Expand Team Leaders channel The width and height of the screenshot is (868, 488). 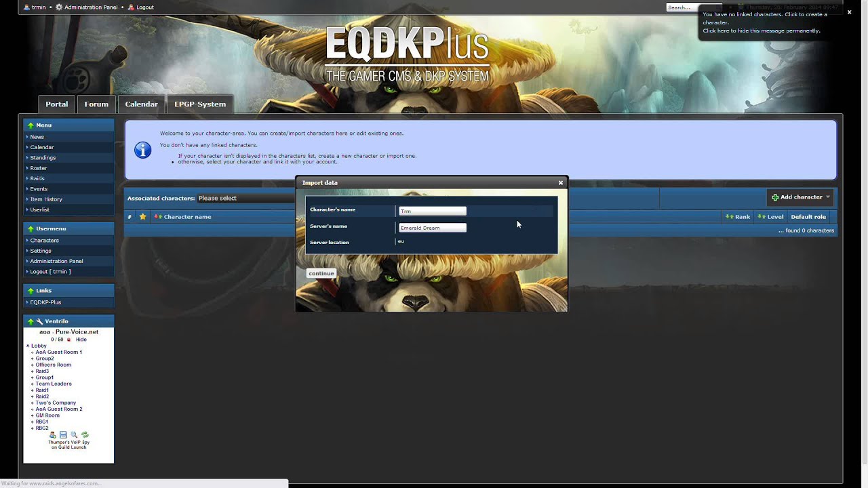[33, 384]
